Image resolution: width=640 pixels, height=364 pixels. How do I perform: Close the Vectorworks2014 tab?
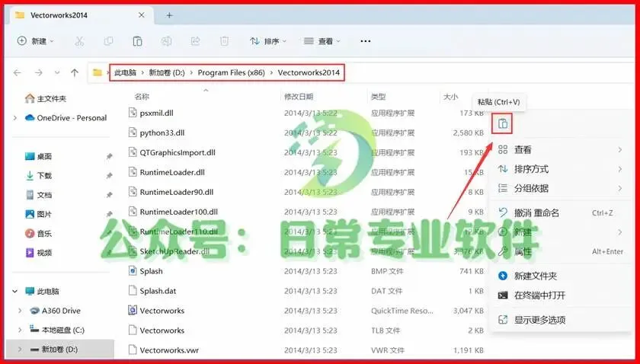(x=141, y=15)
